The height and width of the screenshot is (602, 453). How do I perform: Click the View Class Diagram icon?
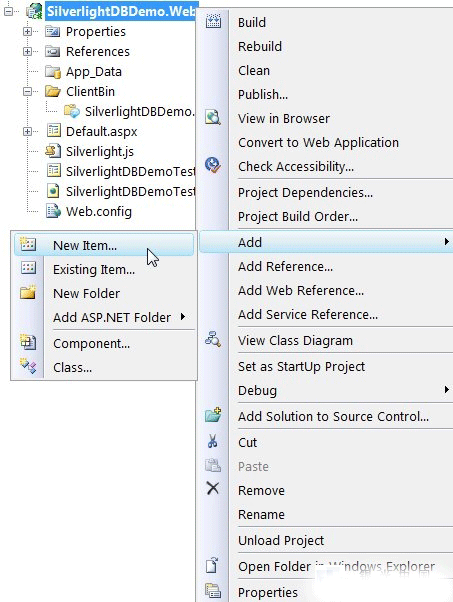213,339
